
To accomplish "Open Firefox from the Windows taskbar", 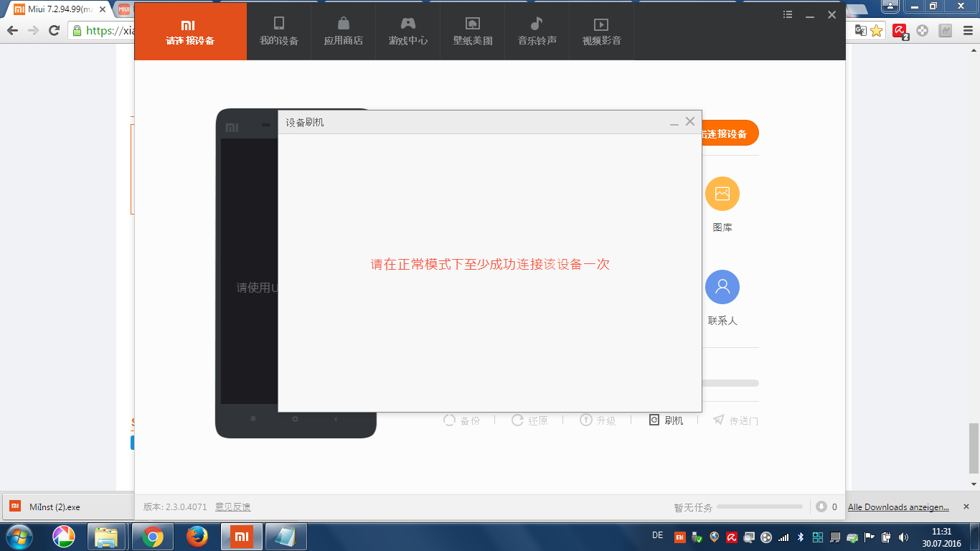I will 197,537.
